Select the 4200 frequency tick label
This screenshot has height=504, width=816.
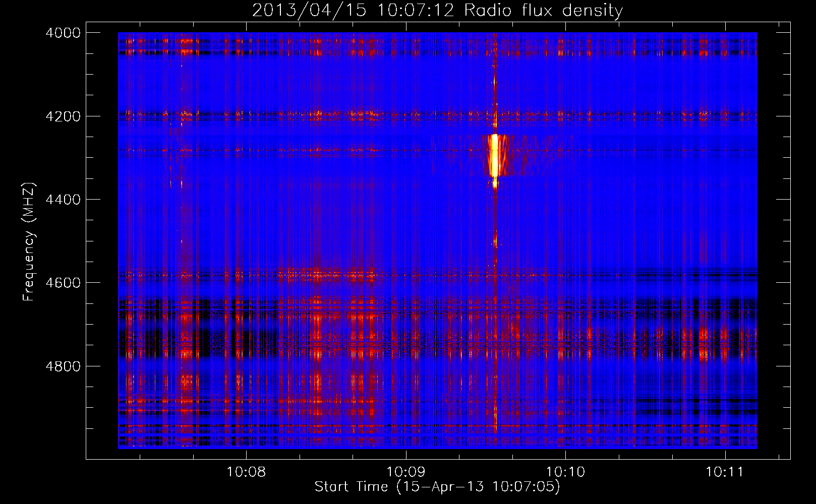tap(63, 116)
